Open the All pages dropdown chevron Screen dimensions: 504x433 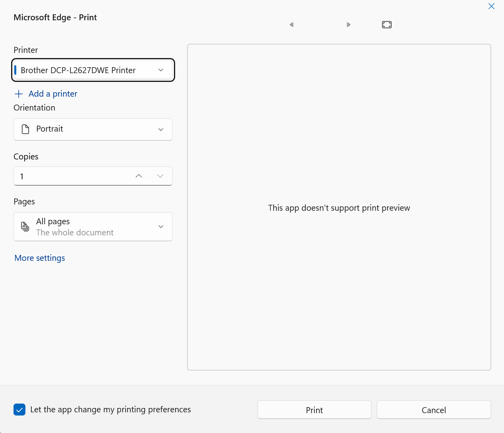tap(161, 227)
